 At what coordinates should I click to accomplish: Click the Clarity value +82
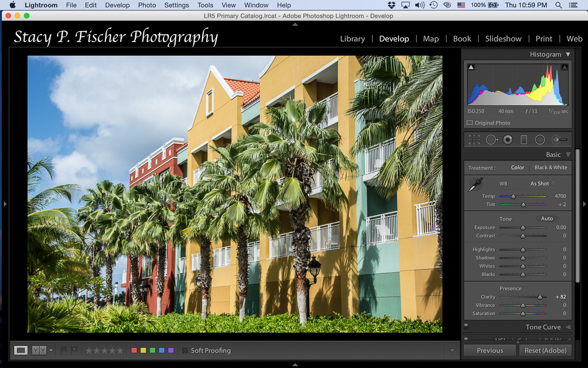[561, 297]
